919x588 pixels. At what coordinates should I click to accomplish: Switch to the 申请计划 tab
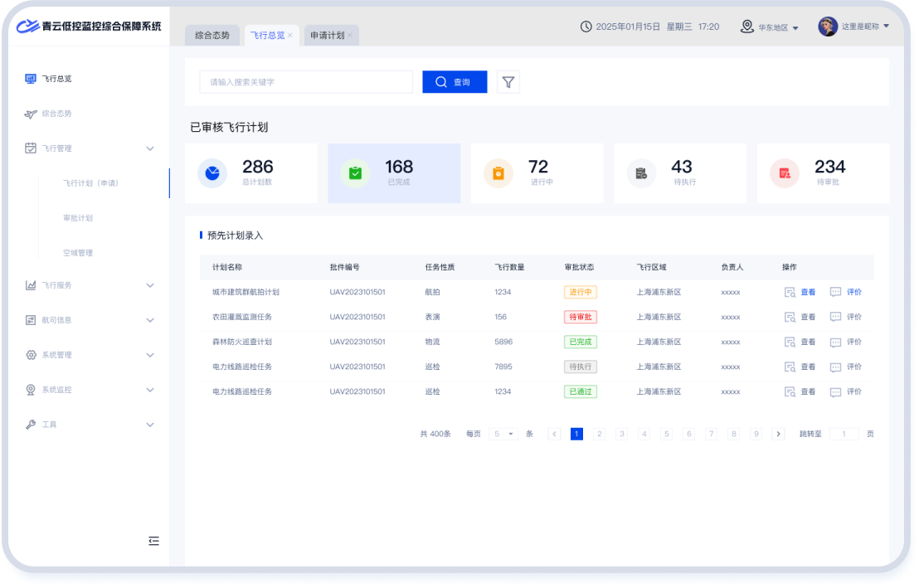tap(327, 36)
